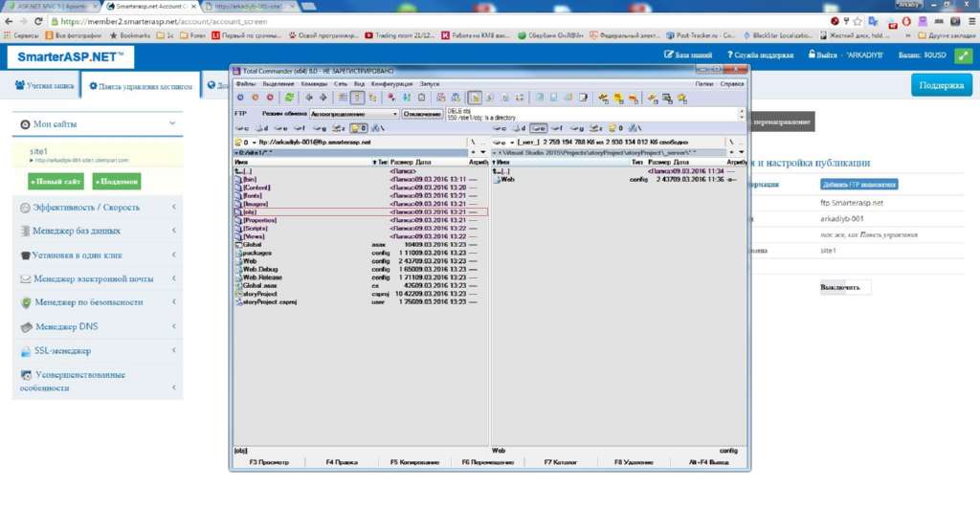
Task: Open the Файлы menu in Total Commander
Action: tap(246, 84)
